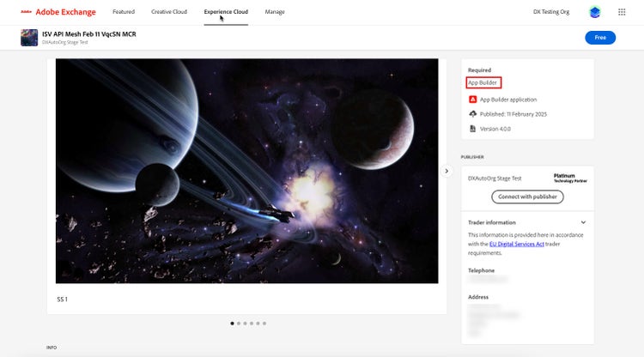Go to the Manage tab

coord(275,12)
